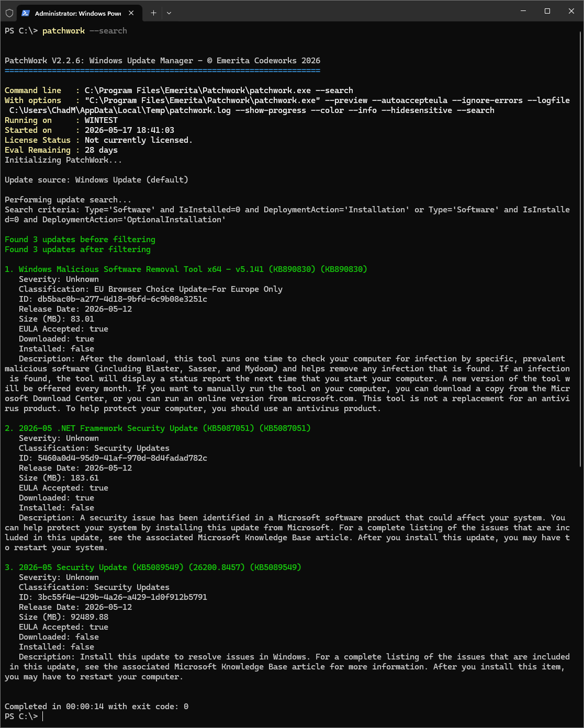Click the 'License Status' label

(38, 140)
